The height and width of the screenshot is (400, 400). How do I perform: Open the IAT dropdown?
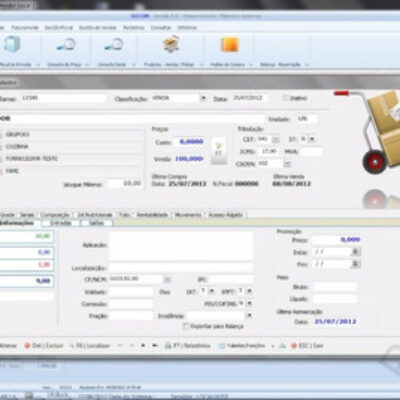[x=211, y=291]
